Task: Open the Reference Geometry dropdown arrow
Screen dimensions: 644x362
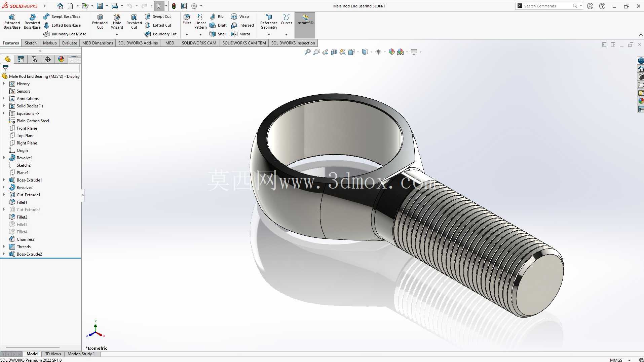Action: 269,35
